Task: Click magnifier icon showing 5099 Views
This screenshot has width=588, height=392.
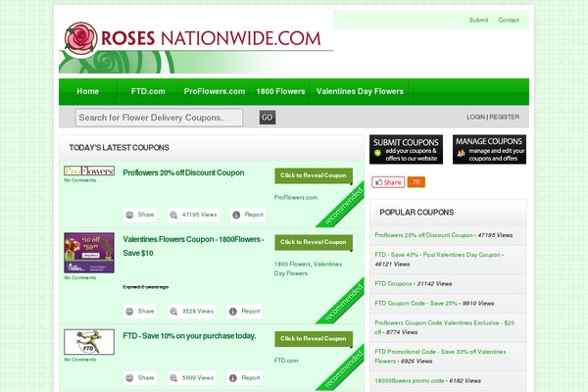Action: click(173, 377)
